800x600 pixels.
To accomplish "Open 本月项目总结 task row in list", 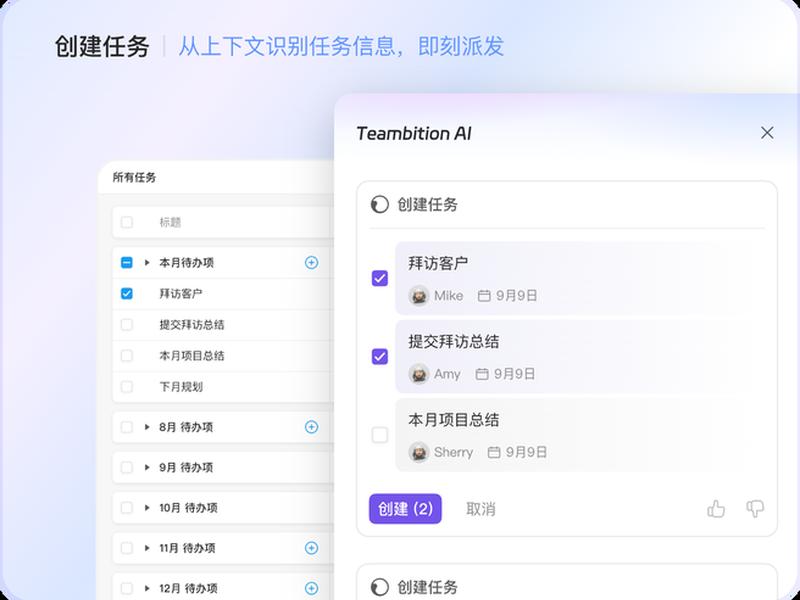I will (223, 356).
